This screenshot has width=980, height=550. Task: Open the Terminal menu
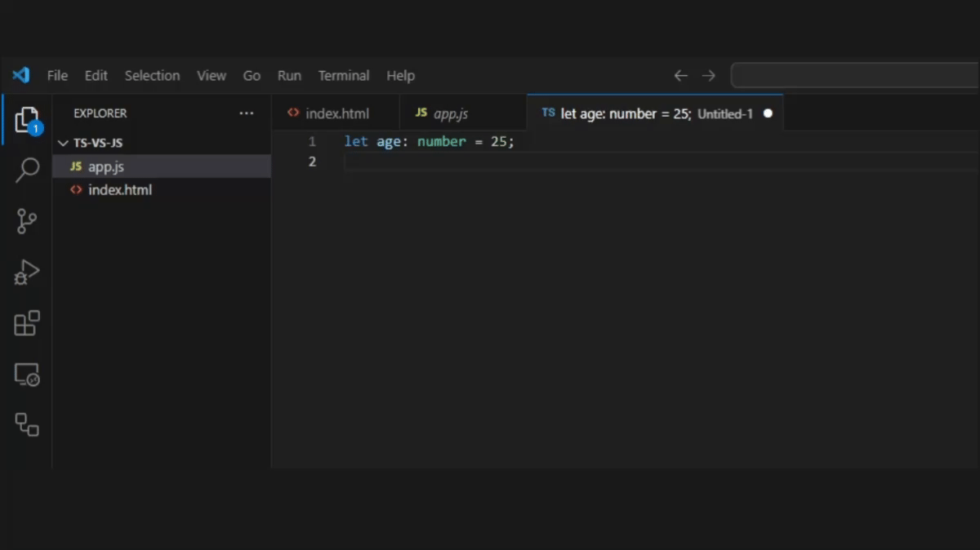tap(344, 75)
